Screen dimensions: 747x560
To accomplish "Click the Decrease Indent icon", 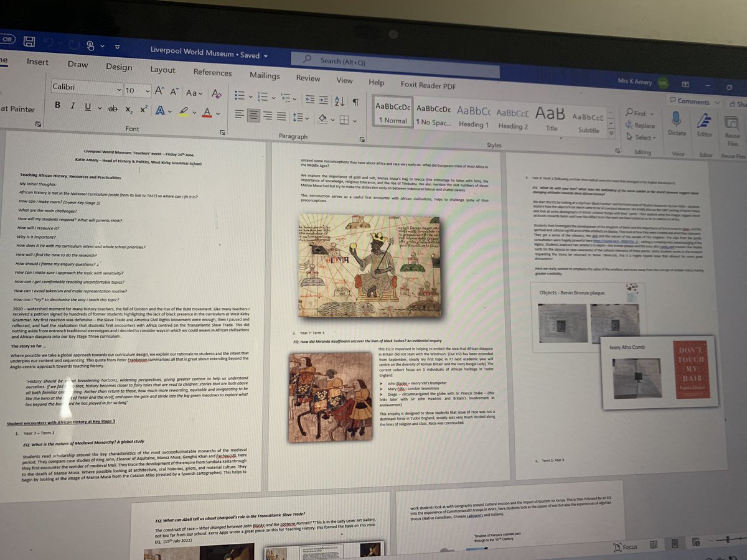I will pyautogui.click(x=309, y=99).
